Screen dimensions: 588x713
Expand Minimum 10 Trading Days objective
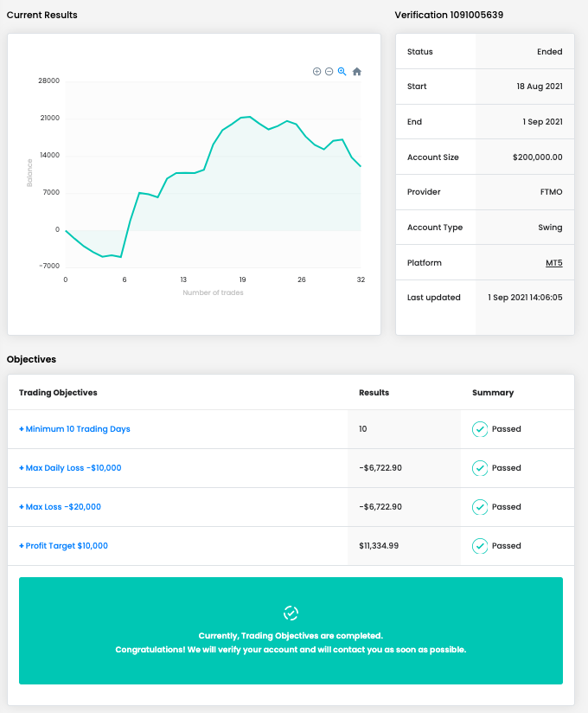74,429
